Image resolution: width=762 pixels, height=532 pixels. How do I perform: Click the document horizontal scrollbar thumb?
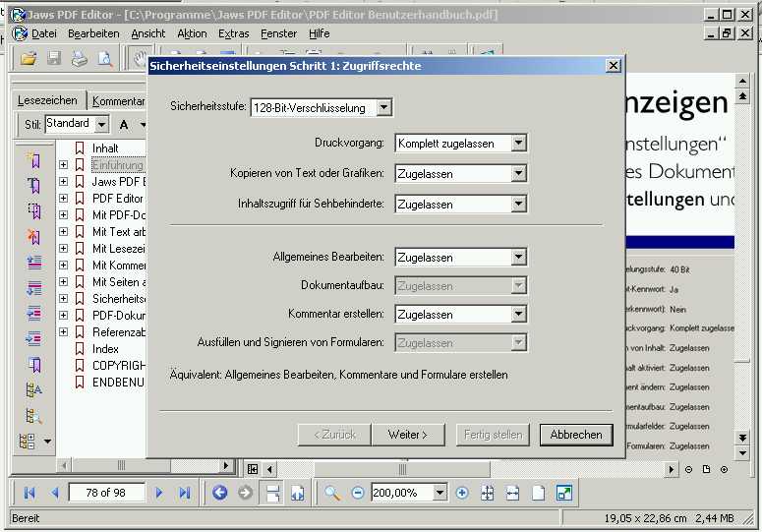pos(402,469)
